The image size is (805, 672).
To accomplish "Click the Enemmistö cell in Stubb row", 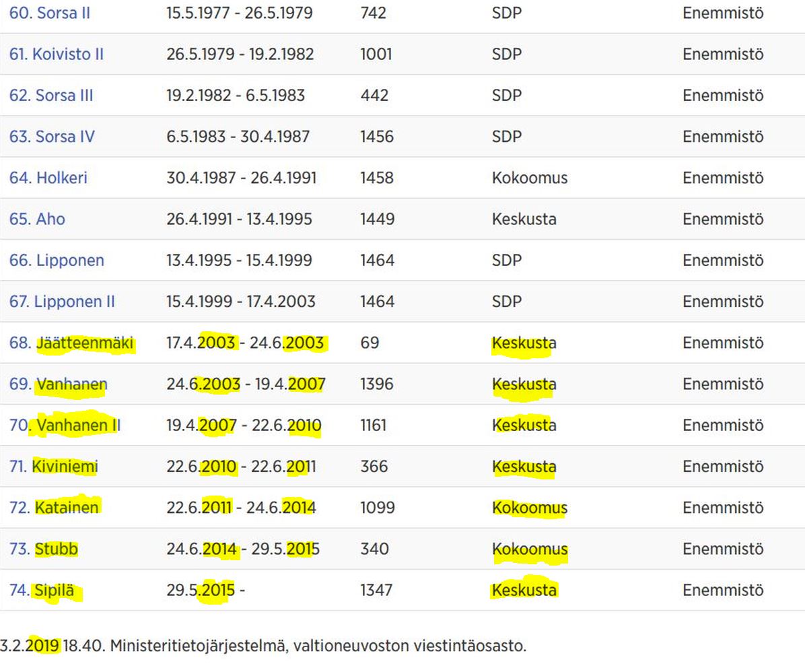I will coord(723,549).
